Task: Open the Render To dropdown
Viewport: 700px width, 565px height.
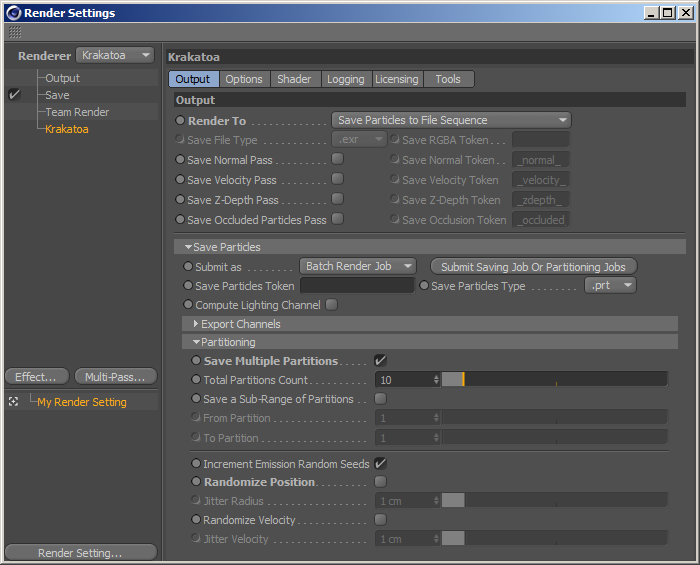Action: pyautogui.click(x=451, y=120)
